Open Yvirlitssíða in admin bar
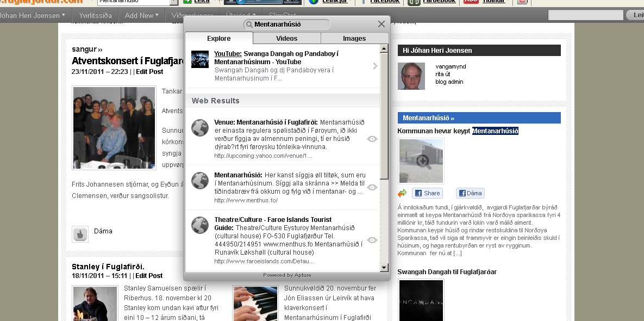644x321 pixels. [95, 15]
